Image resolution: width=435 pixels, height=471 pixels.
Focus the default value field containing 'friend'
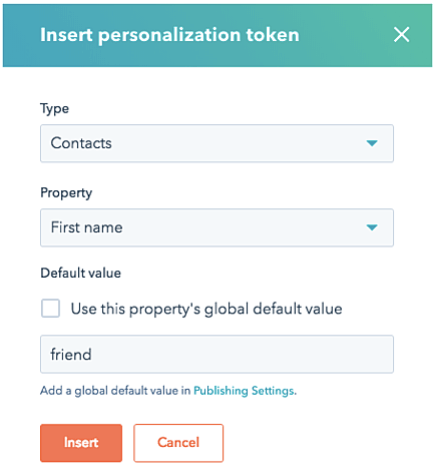[x=217, y=354]
